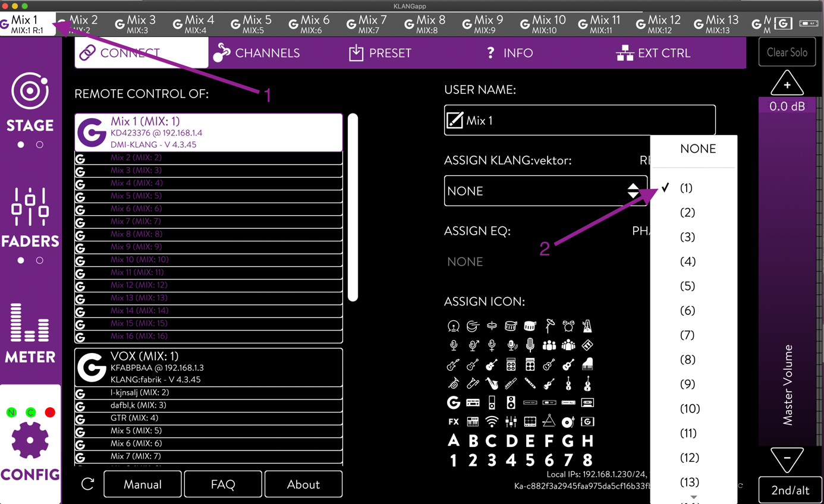Select GTR (MIX: 4) in the device list
This screenshot has height=504, width=824.
click(x=209, y=418)
